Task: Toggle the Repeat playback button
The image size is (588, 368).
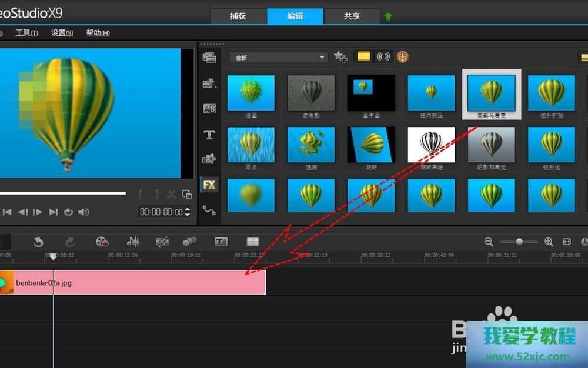Action: (x=68, y=212)
